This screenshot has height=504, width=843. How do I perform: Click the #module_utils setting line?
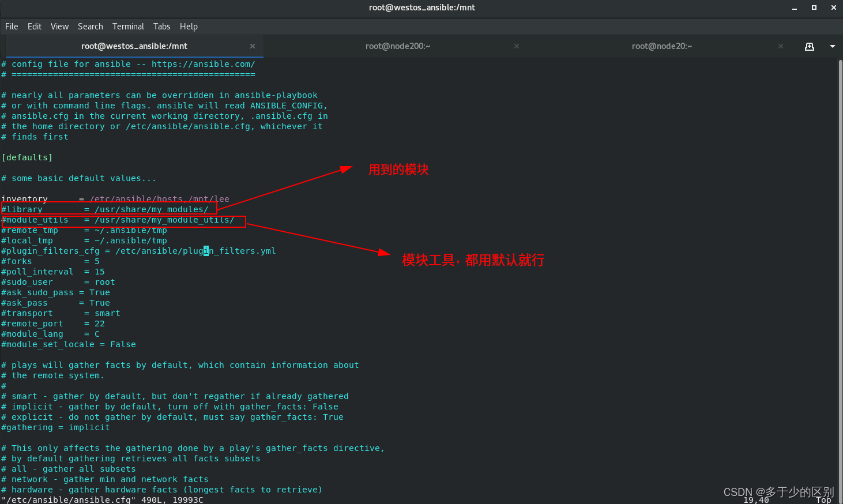coord(118,220)
